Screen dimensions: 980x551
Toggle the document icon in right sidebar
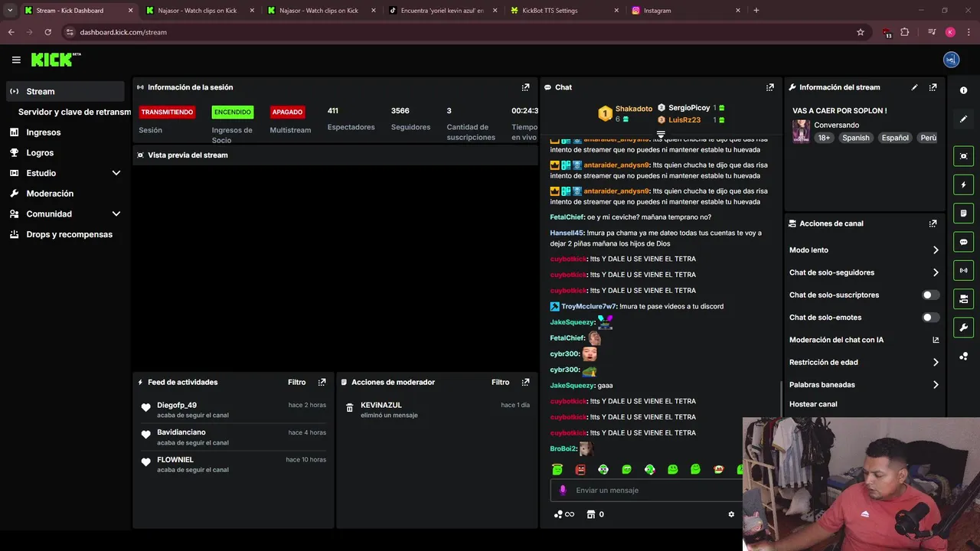point(963,213)
